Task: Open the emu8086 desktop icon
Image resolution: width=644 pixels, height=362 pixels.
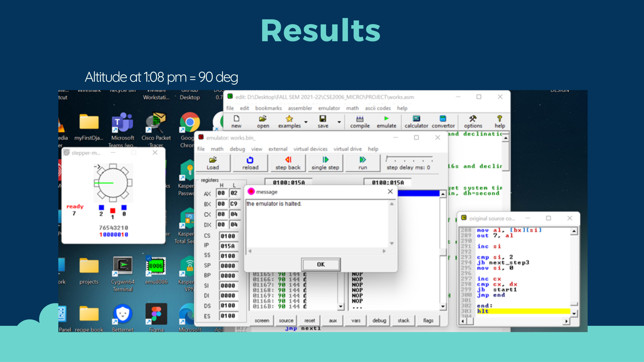Action: [x=156, y=271]
